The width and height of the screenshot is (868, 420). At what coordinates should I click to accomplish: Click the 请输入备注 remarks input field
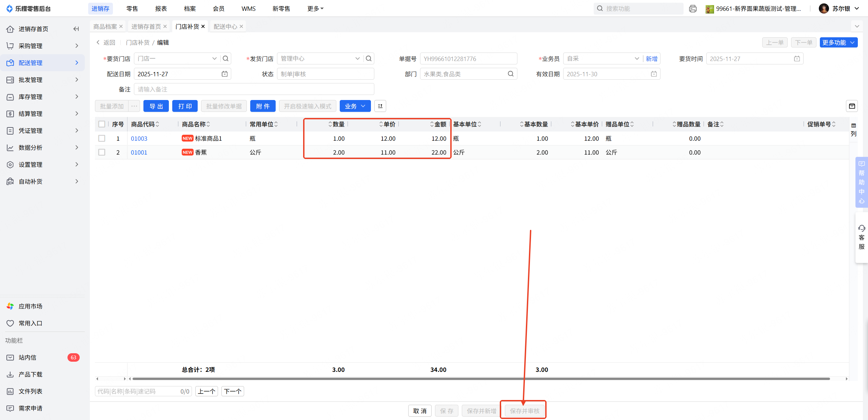(254, 89)
